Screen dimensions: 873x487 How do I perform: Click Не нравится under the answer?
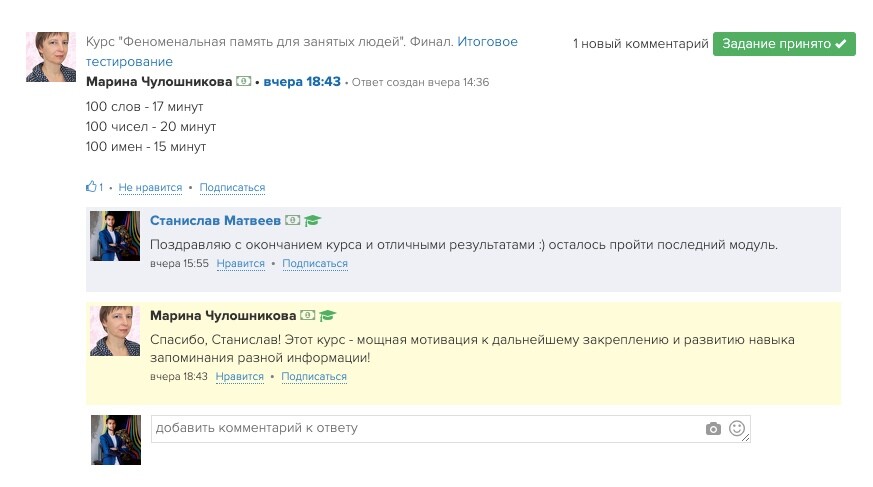(x=150, y=188)
